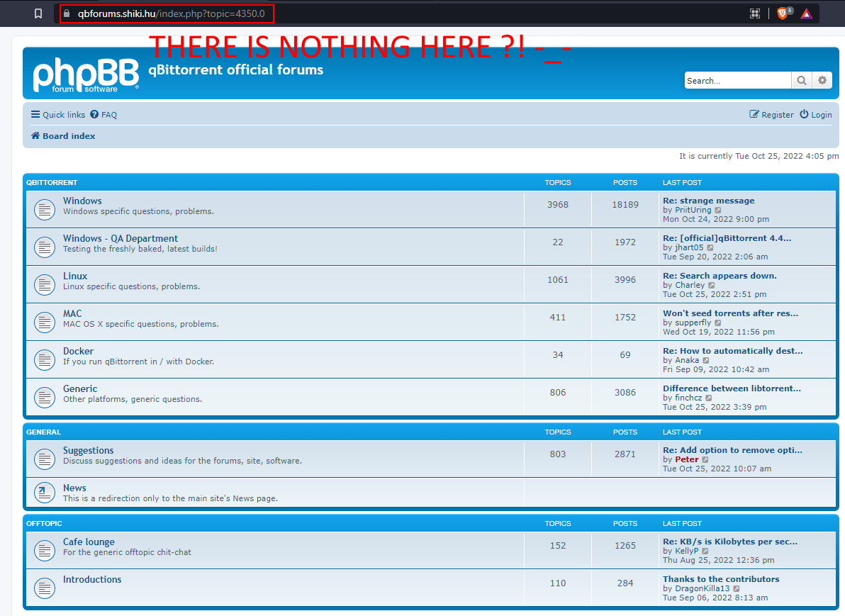Open post 'Re: Search appears down.'
The height and width of the screenshot is (616, 845).
pos(720,276)
